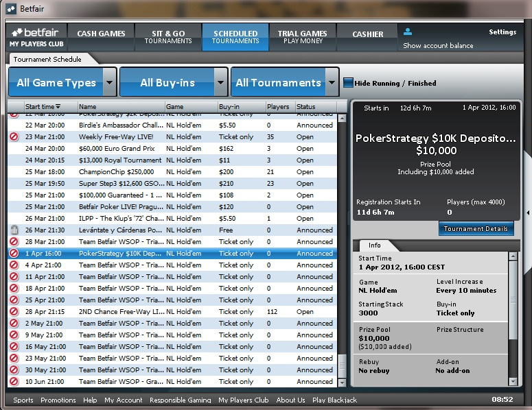Click Play Blackjack footer link
This screenshot has height=410, width=532.
click(x=334, y=400)
